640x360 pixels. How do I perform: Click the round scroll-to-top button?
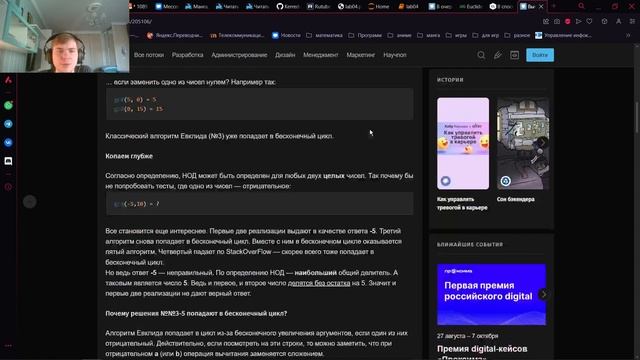[x=29, y=202]
